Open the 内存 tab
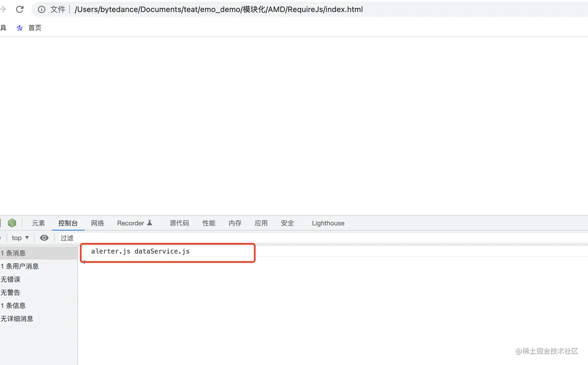588x365 pixels. [235, 223]
